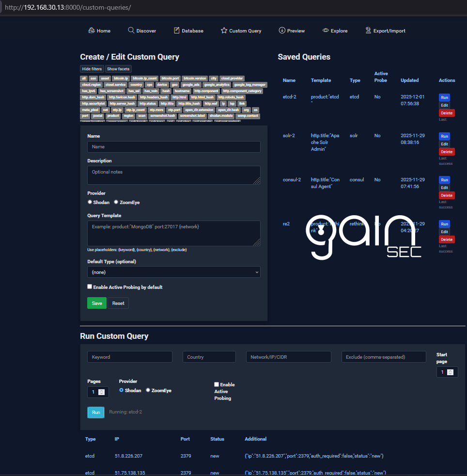Screen dimensions: 467x476
Task: Select ZoomEye provider in the editor form
Action: 116,202
